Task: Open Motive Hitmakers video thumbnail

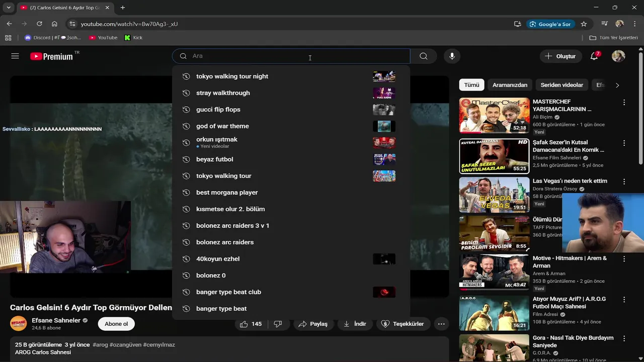Action: tap(494, 272)
